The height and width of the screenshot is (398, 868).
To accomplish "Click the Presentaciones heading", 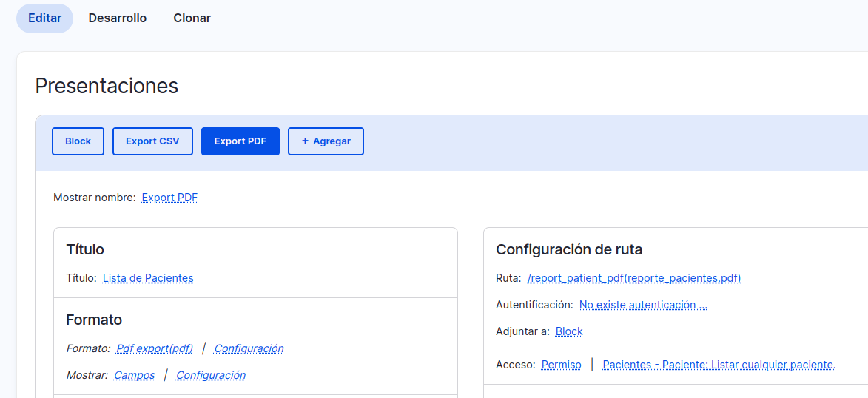I will (x=107, y=86).
